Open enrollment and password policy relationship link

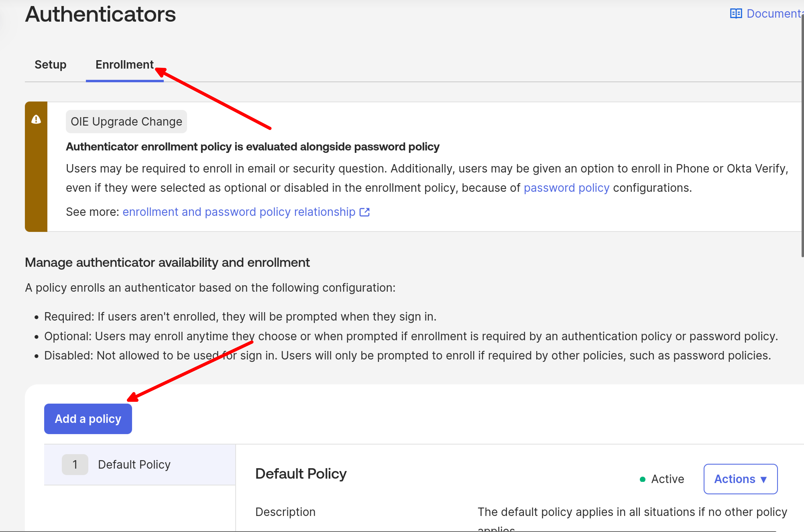(x=239, y=212)
